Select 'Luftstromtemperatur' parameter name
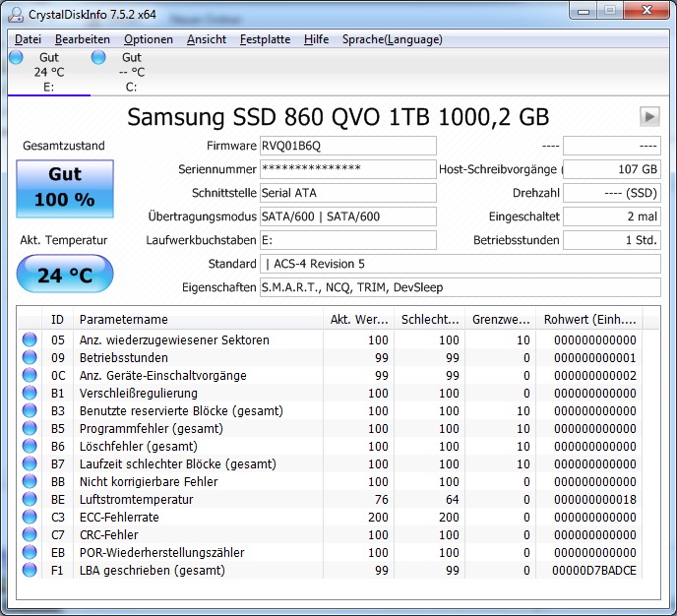The image size is (677, 616). click(137, 500)
